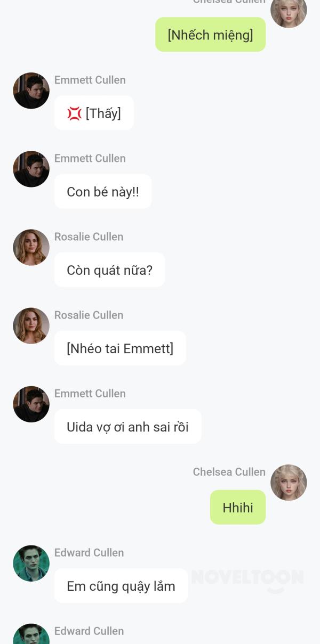Select the green "Hhihi" message bubble
This screenshot has width=320, height=644.
[x=238, y=508]
